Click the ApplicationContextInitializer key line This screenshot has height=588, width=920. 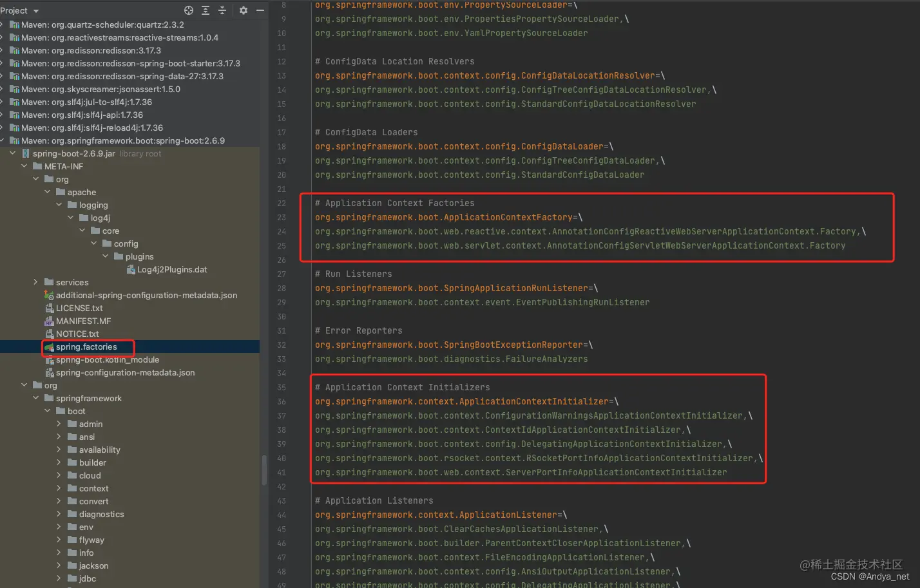(x=466, y=401)
